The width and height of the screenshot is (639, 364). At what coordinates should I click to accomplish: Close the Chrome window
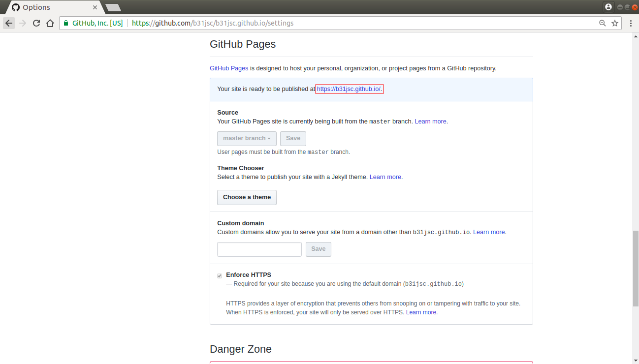(635, 7)
